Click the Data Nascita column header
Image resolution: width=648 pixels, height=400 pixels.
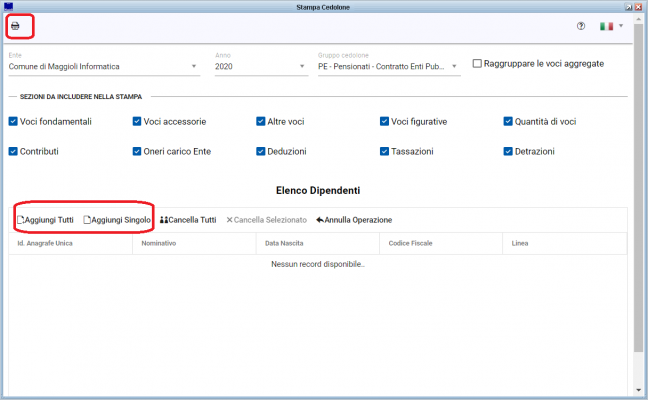pyautogui.click(x=318, y=243)
